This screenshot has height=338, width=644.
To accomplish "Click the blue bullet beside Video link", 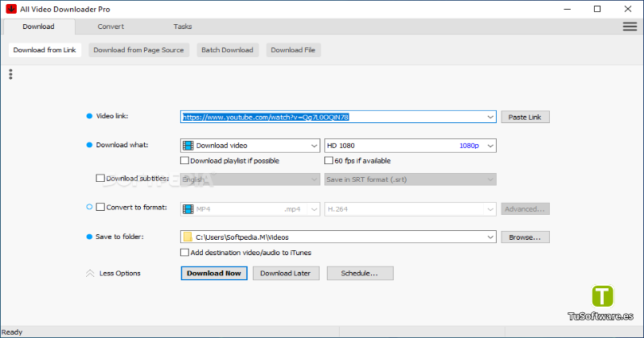I will (x=89, y=116).
